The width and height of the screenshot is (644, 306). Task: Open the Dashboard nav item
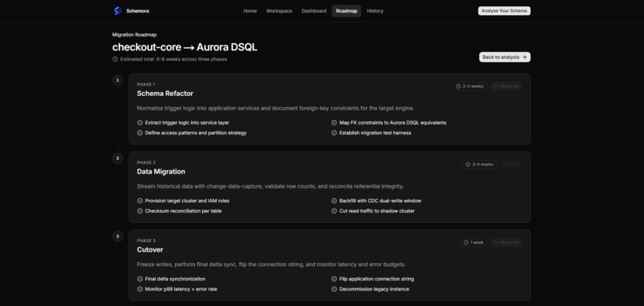[x=314, y=11]
